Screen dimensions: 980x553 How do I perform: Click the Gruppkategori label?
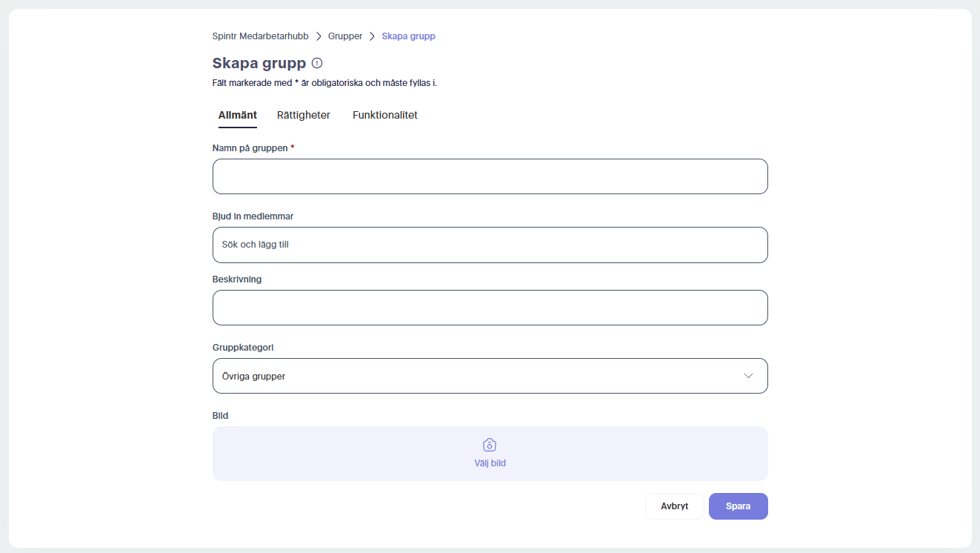click(x=244, y=348)
